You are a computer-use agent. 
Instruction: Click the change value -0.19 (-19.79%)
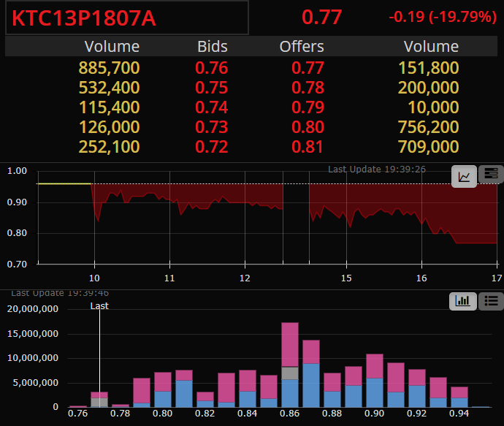point(443,17)
